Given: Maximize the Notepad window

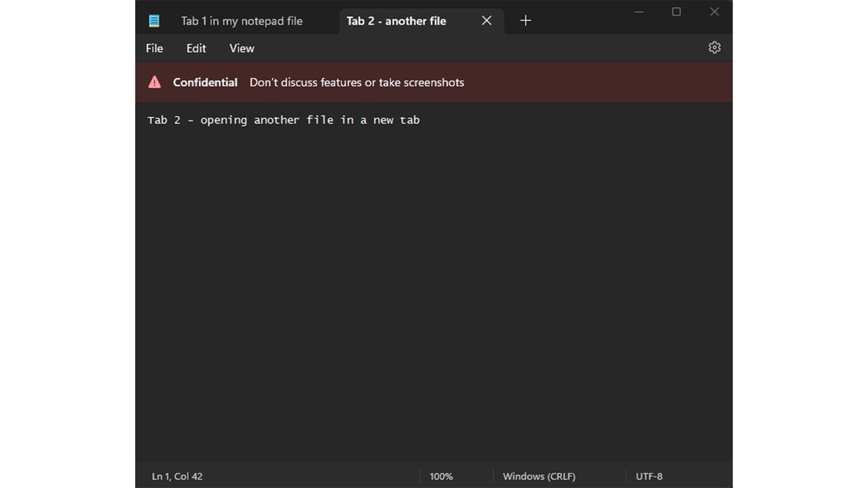Looking at the screenshot, I should (676, 12).
